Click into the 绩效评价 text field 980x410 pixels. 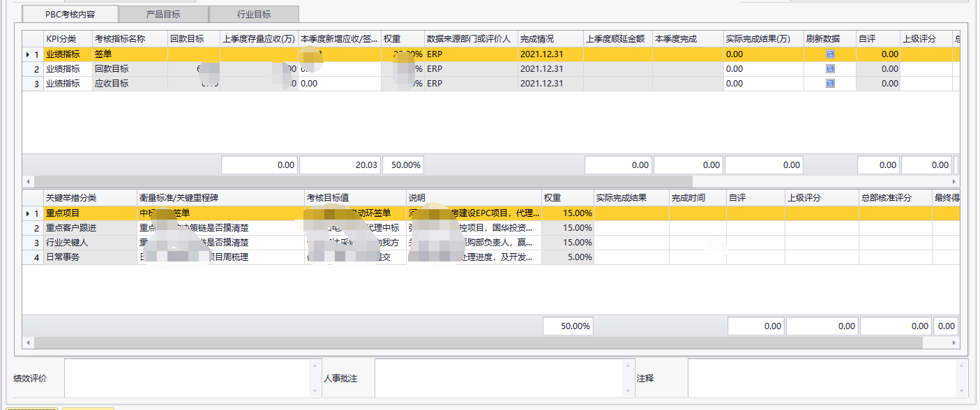click(x=185, y=378)
